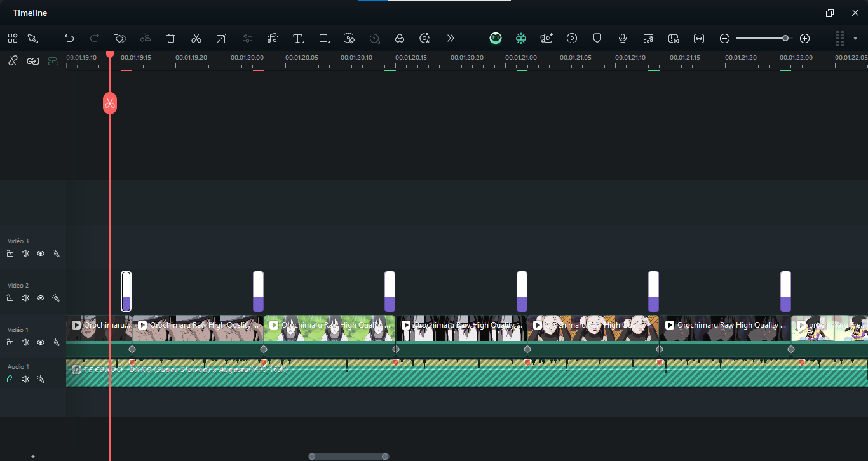Hide the Vidéo 1 track with eye icon
Viewport: 868px width, 461px height.
[41, 342]
